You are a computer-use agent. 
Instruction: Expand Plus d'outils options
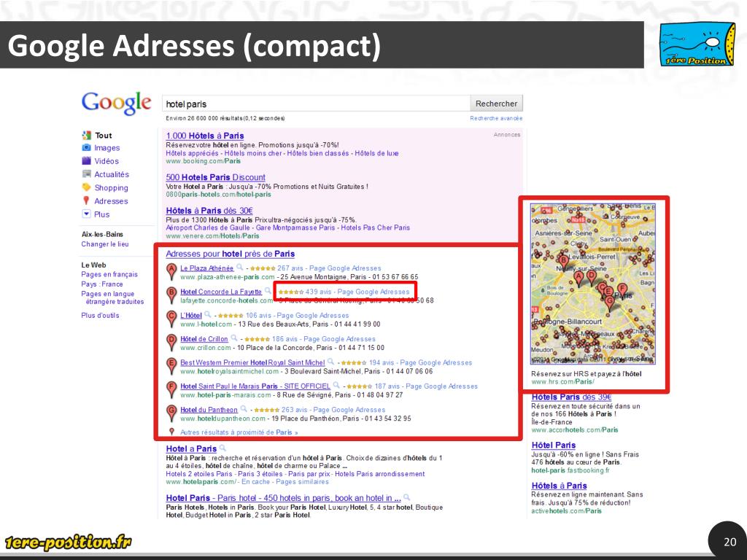click(x=100, y=315)
